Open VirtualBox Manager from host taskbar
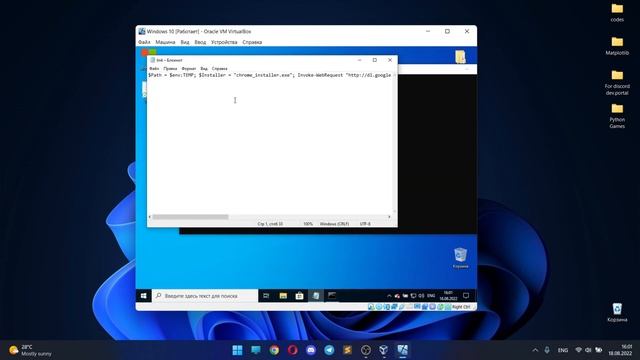This screenshot has height=360, width=640. (384, 350)
